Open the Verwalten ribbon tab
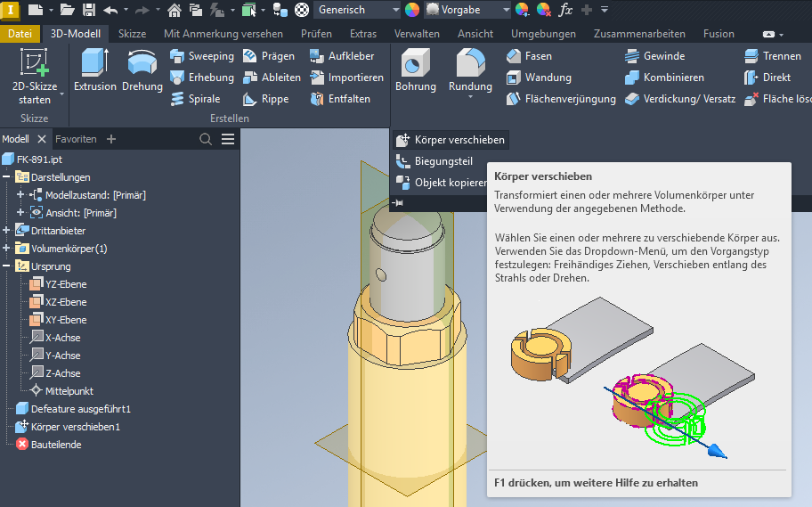Screen dimensions: 812x507 click(417, 34)
